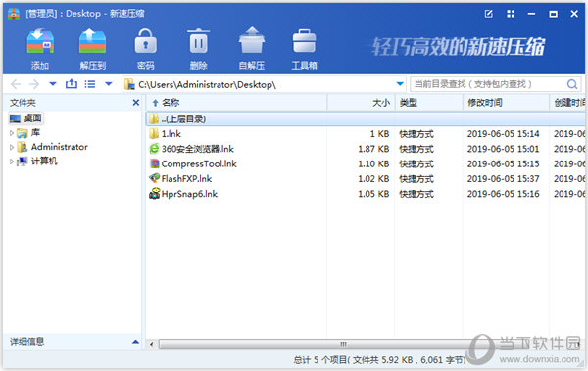
Task: Click the horizontal scrollbar thumb
Action: pyautogui.click(x=343, y=344)
